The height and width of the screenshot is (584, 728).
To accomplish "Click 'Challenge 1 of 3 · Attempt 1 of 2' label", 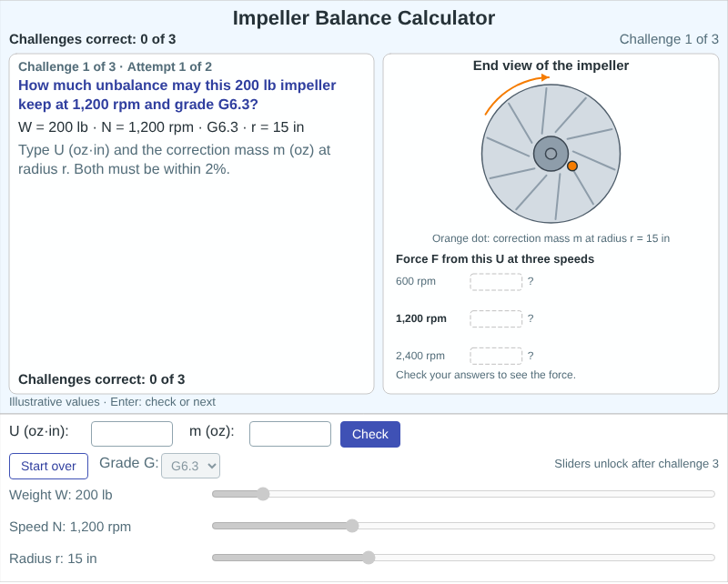I will click(x=116, y=66).
